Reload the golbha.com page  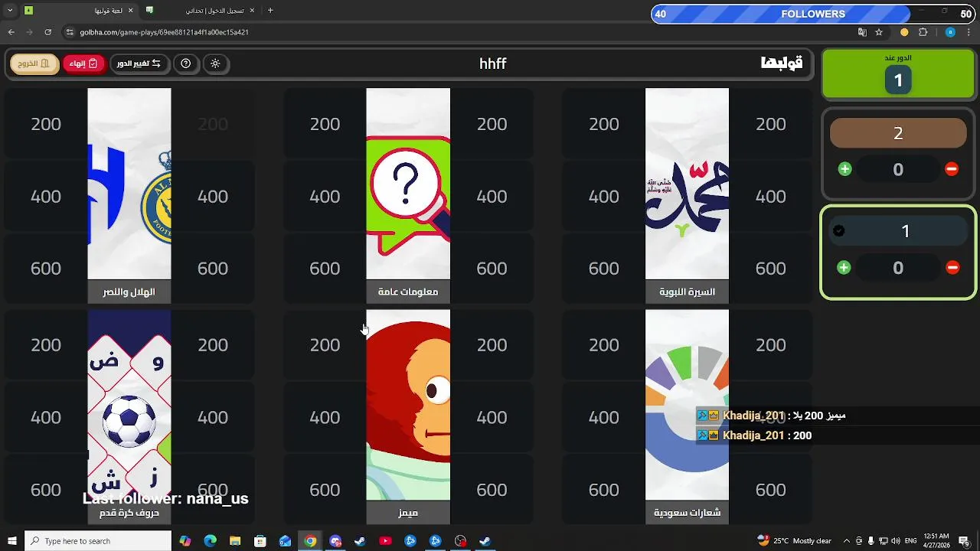click(47, 32)
